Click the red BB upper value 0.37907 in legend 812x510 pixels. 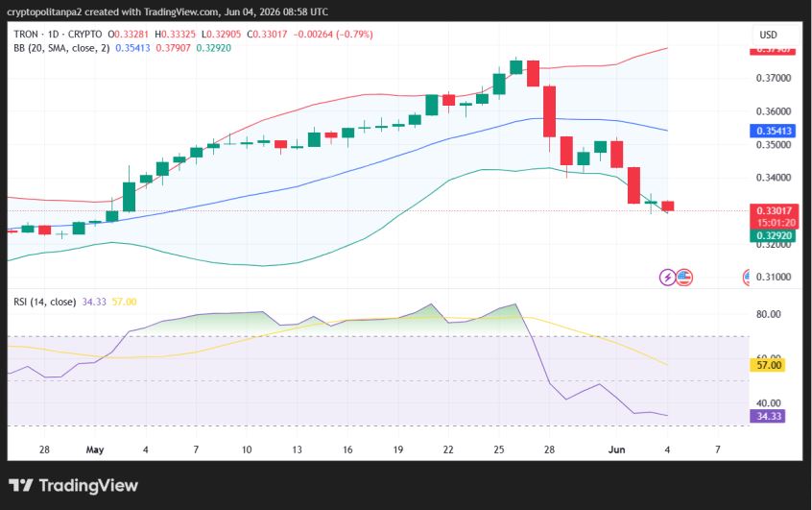click(x=174, y=48)
